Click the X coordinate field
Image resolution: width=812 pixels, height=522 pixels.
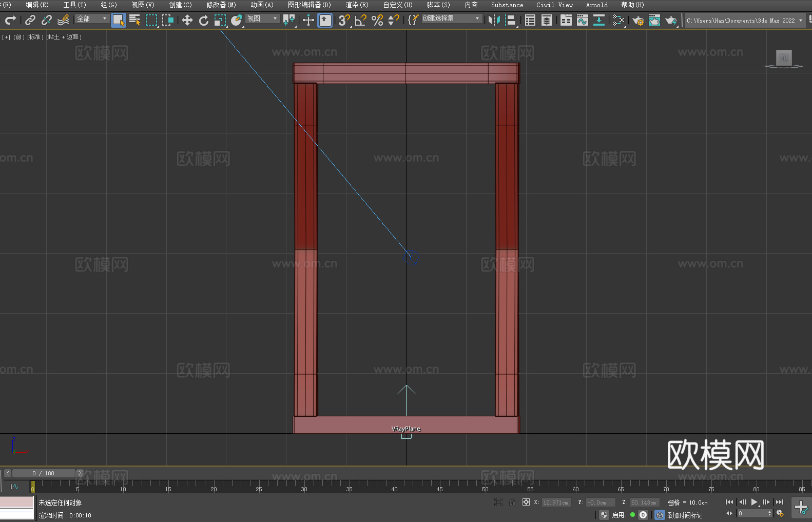tap(556, 502)
